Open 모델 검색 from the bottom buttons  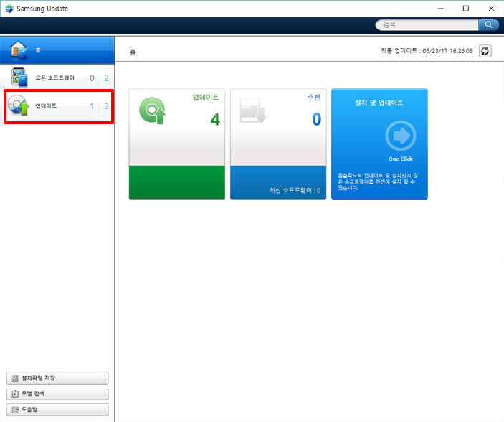[57, 394]
